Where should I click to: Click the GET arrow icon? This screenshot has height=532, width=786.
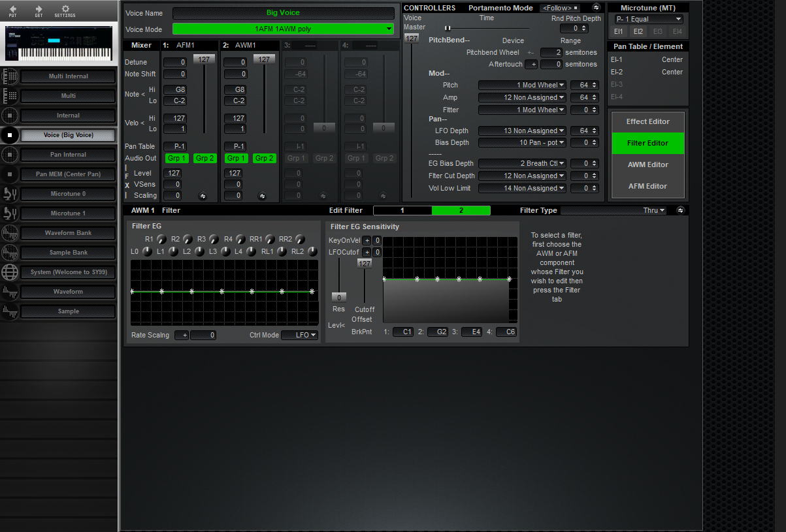coord(39,9)
